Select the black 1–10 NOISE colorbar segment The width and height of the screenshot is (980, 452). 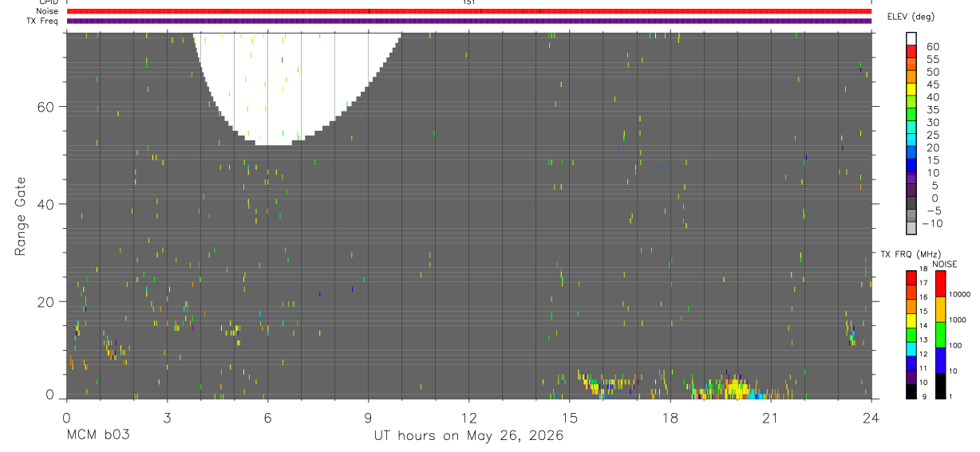(940, 386)
